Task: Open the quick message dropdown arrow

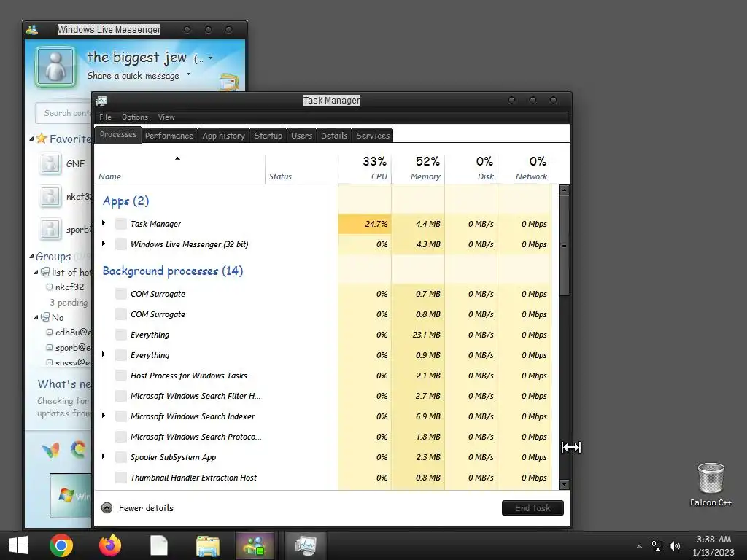Action: [x=189, y=74]
